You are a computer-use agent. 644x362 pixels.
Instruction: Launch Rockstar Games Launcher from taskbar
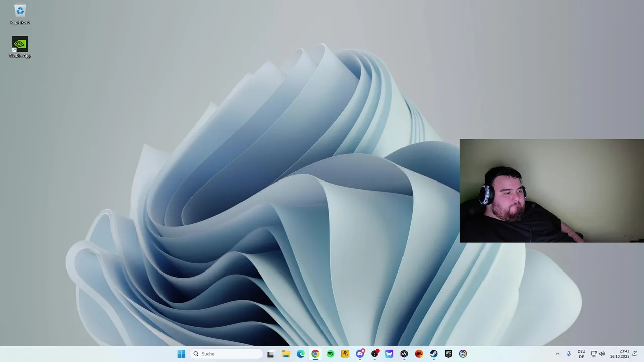(345, 354)
